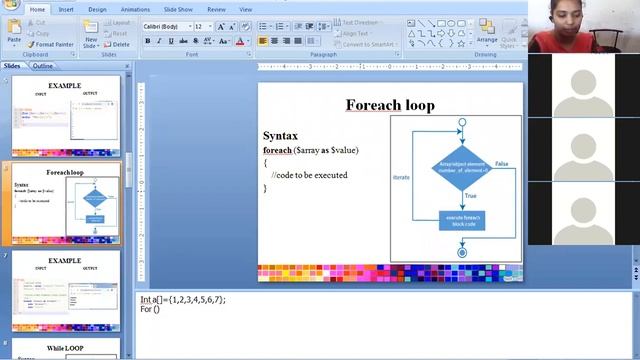Viewport: 640px width, 360px height.
Task: Click in the notes pane text
Action: tap(183, 304)
